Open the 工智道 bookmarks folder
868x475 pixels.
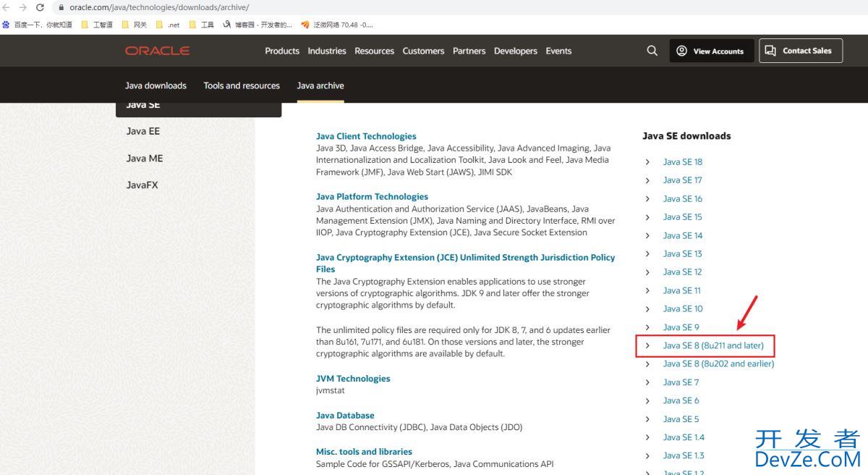point(97,25)
